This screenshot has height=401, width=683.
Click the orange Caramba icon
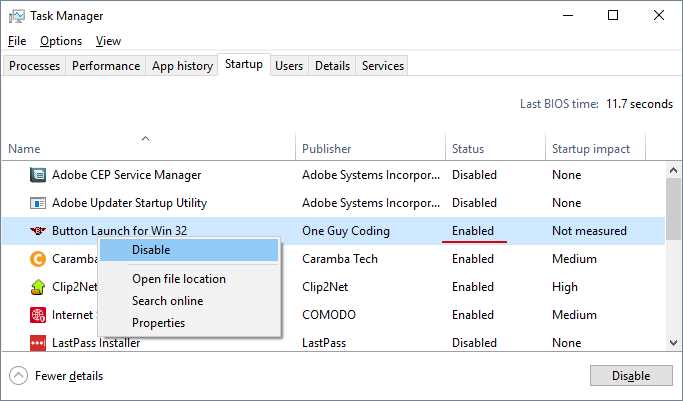38,259
